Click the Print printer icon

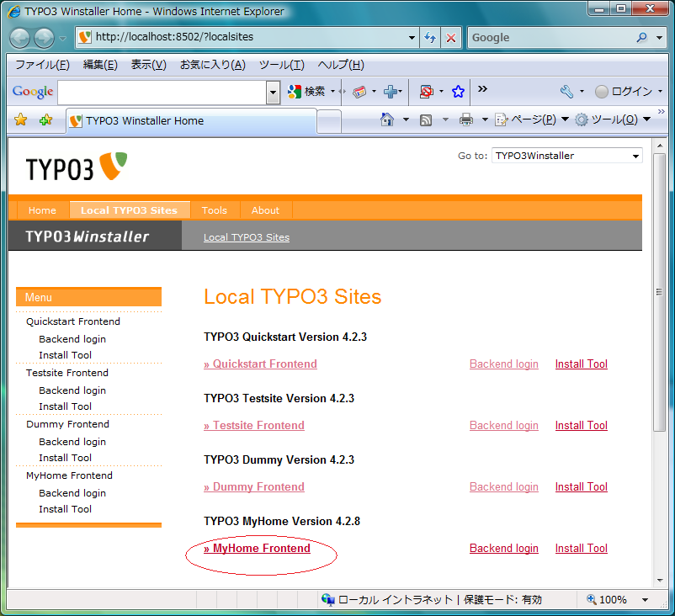(465, 119)
